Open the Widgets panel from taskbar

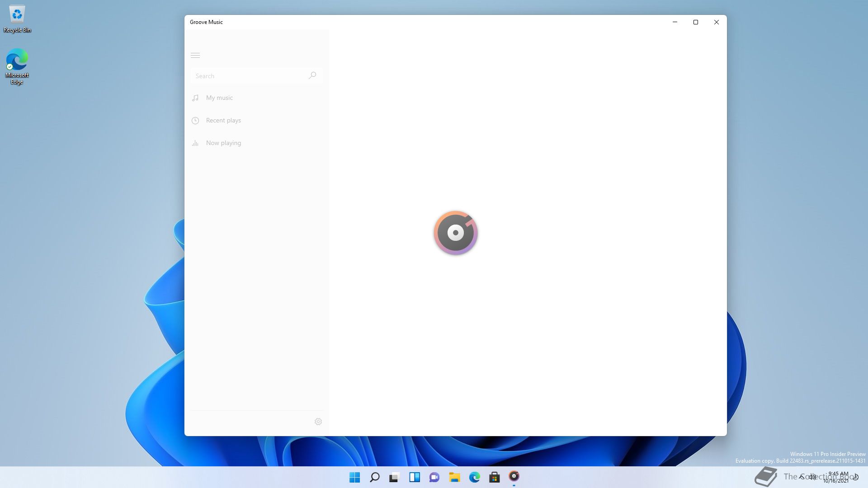pos(415,477)
